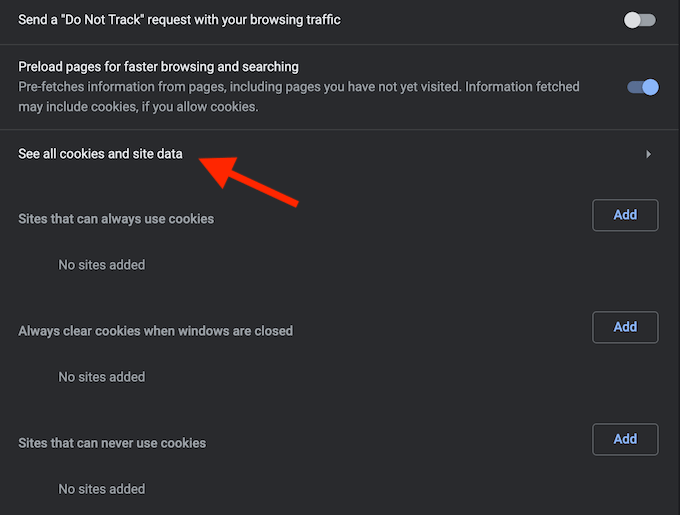Screen dimensions: 680x515
Task: Select the "Always clear cookies when windows are closed" heading
Action: (155, 330)
